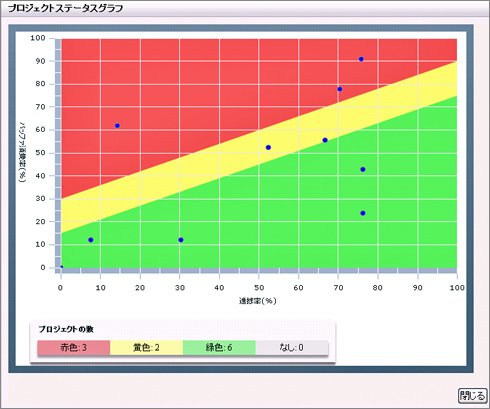490x409 pixels.
Task: Click the yellow-band data point at 52% progress
Action: pos(268,147)
